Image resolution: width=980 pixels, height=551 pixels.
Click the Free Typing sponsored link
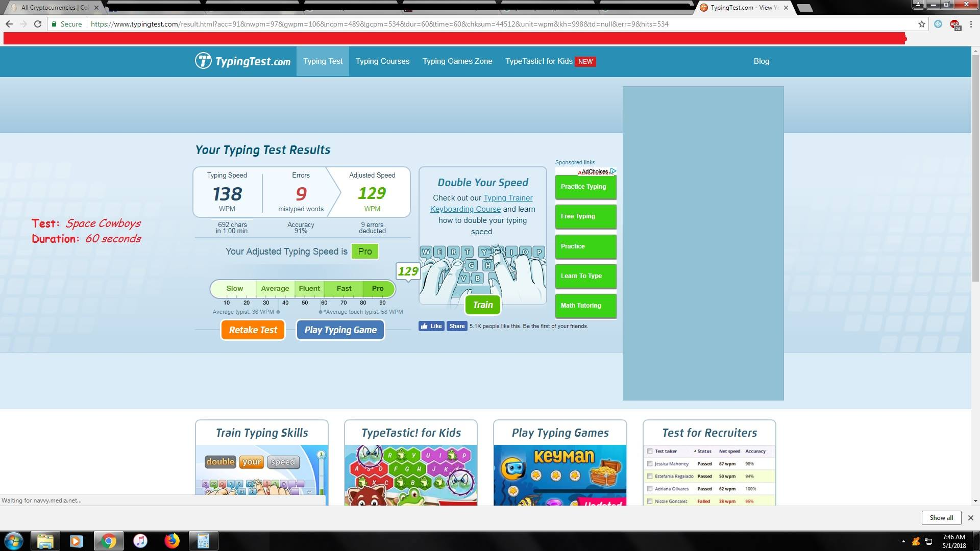pos(585,216)
